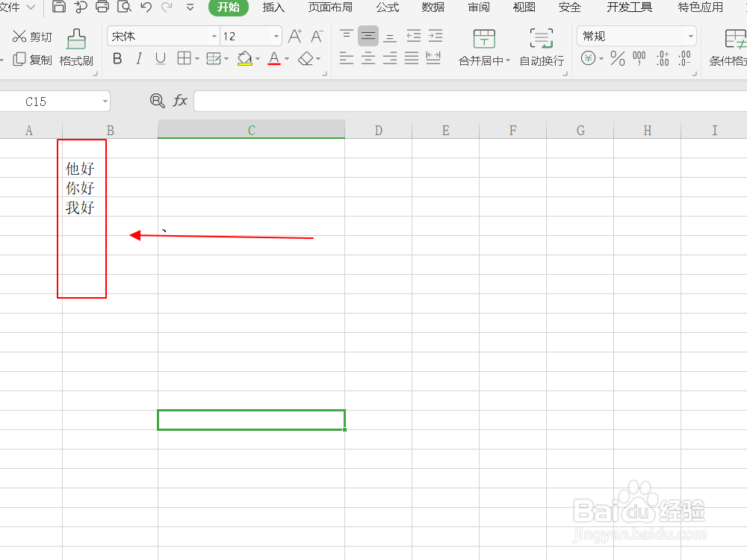Click the Print icon in the quick toolbar
This screenshot has height=560, width=747.
102,7
